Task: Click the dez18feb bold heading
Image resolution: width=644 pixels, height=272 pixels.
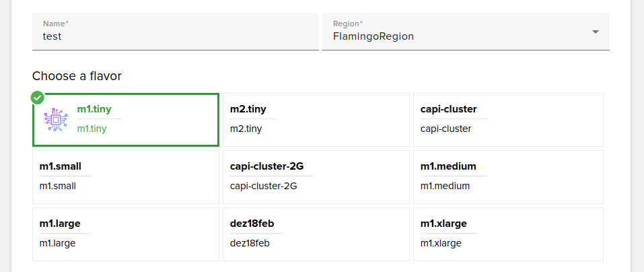Action: coord(252,224)
